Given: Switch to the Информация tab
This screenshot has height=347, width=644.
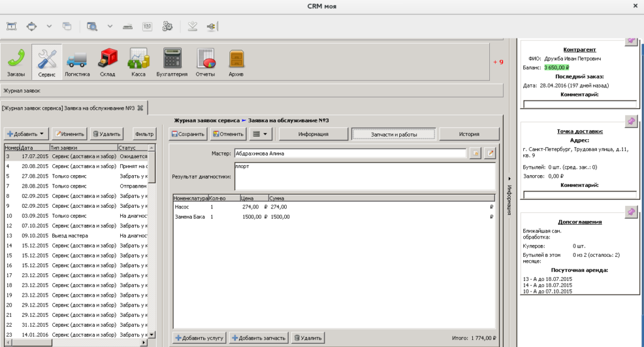Looking at the screenshot, I should coord(313,134).
